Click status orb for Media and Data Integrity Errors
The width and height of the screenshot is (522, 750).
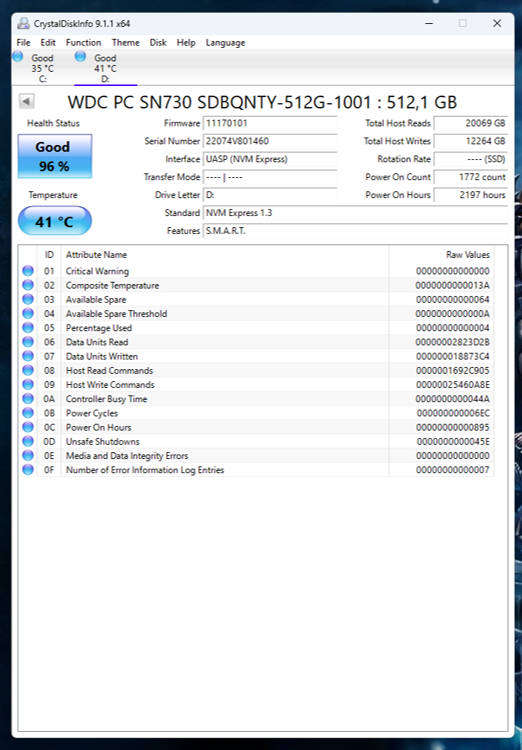[28, 455]
